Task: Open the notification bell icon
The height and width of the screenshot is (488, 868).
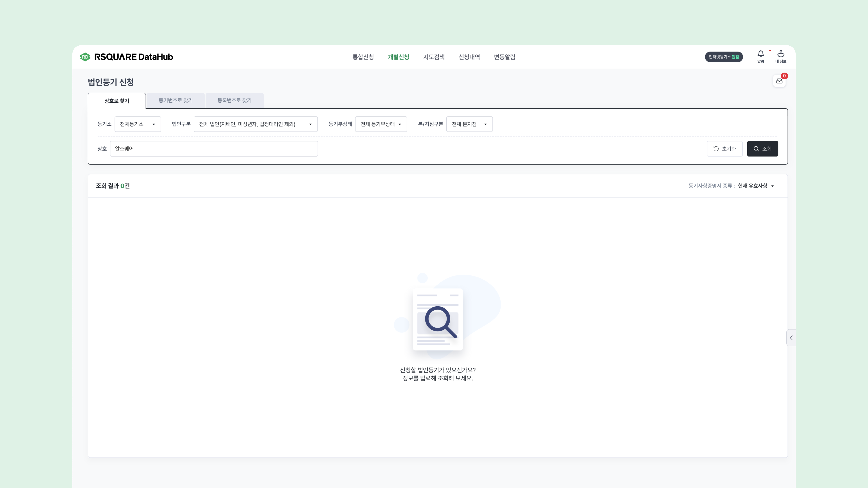Action: [x=760, y=56]
